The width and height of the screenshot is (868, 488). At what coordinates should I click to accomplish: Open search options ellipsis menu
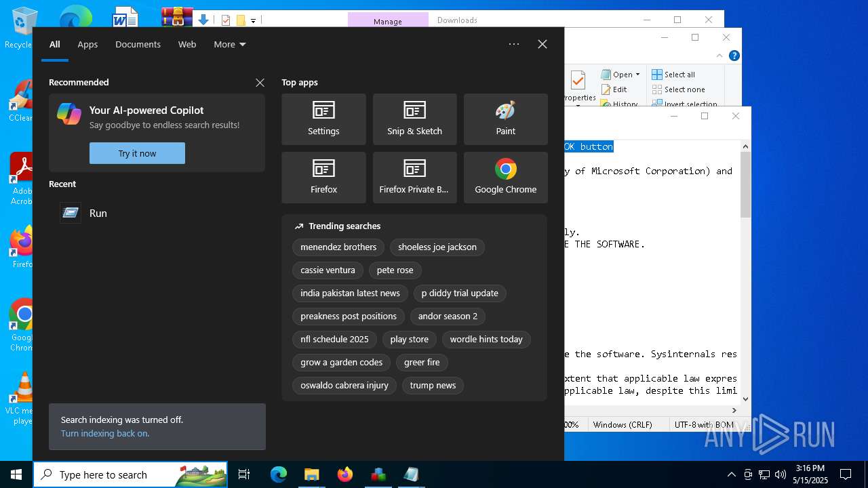pyautogui.click(x=514, y=44)
